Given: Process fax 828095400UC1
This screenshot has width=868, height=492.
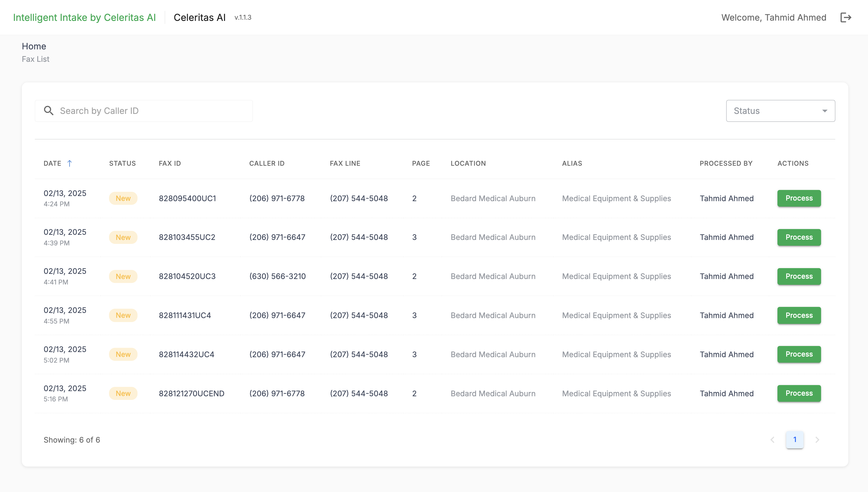Looking at the screenshot, I should click(x=799, y=198).
